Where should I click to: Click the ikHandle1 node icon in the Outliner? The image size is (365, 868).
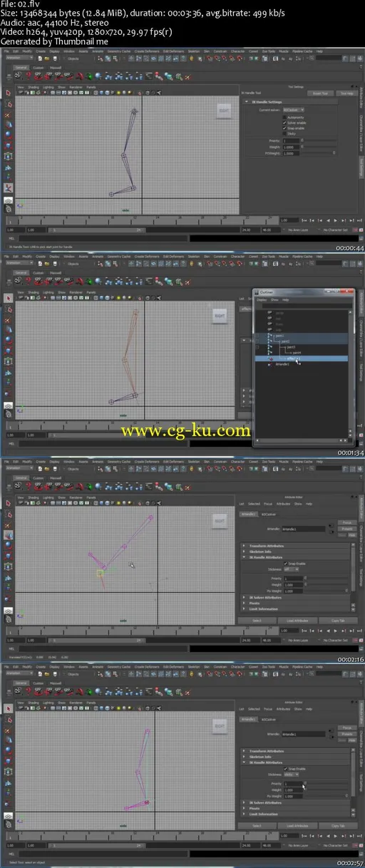coord(271,364)
